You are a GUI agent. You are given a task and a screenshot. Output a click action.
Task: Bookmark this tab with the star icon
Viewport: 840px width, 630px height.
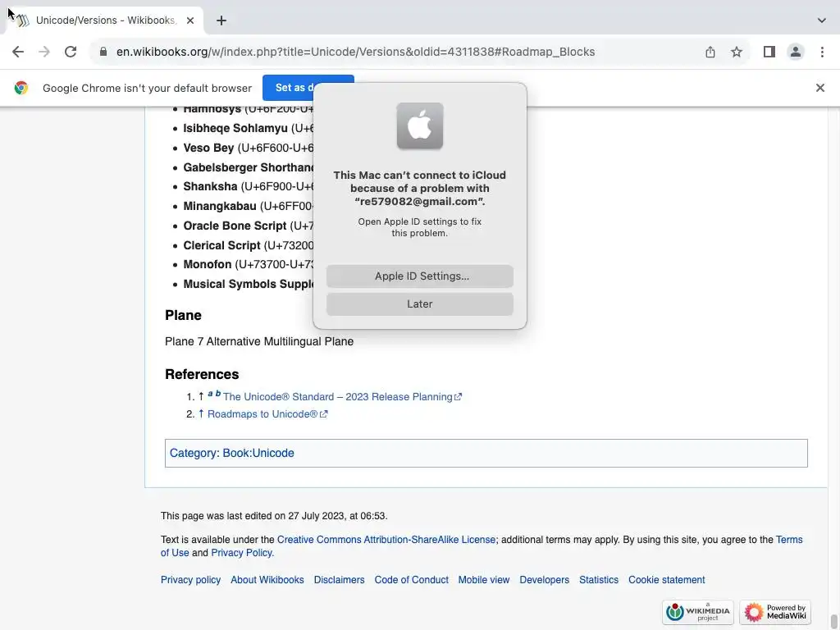tap(737, 52)
